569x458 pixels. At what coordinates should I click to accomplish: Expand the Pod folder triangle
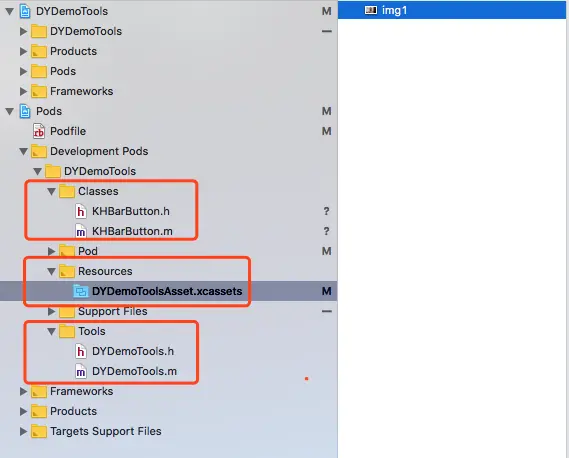pyautogui.click(x=52, y=251)
